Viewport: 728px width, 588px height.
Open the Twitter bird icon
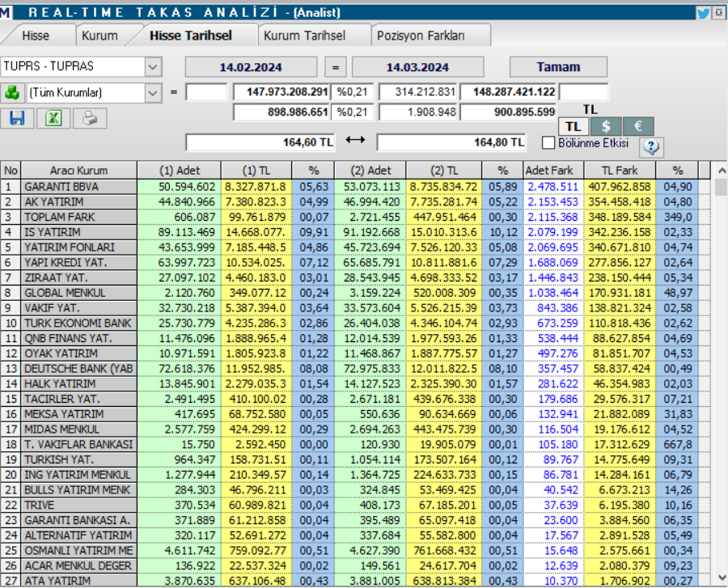pyautogui.click(x=703, y=13)
